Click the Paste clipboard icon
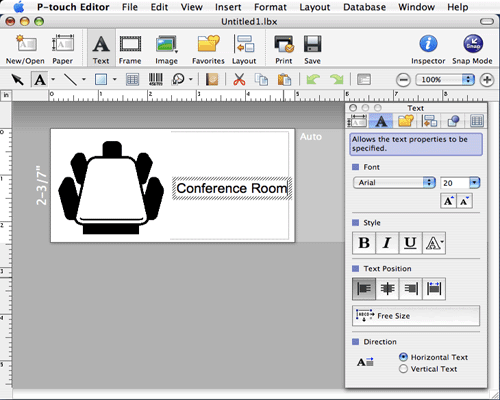Image resolution: width=500 pixels, height=400 pixels. 284,80
